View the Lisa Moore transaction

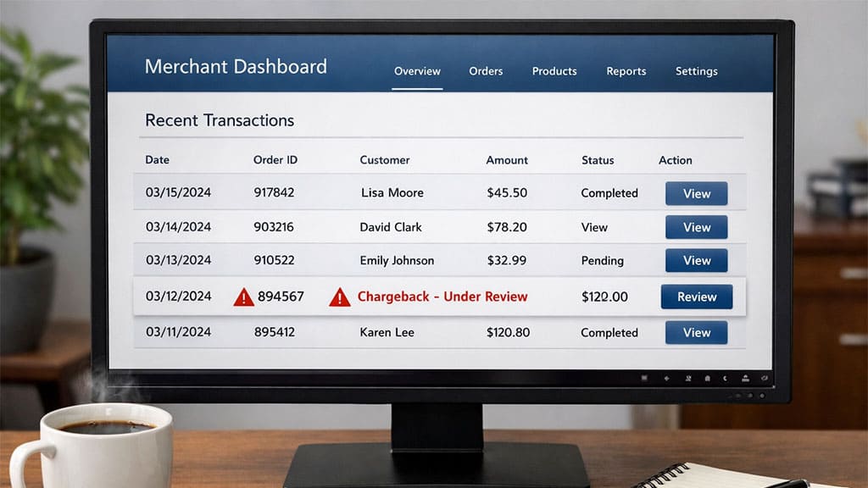click(x=696, y=193)
